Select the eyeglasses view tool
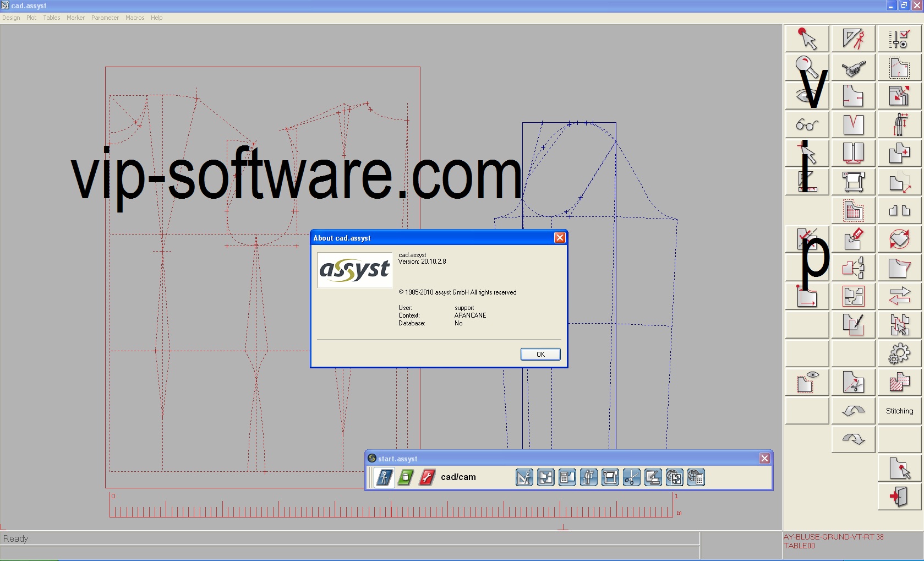The height and width of the screenshot is (561, 924). pos(807,124)
